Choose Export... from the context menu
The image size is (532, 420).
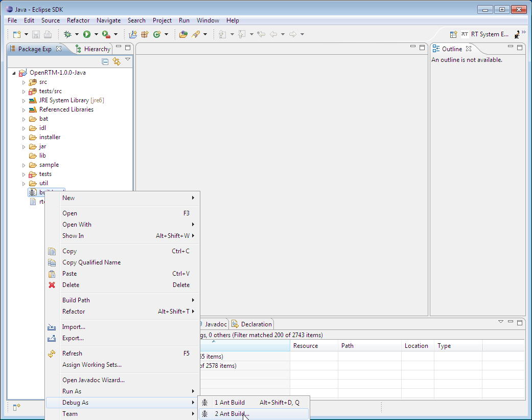(122, 338)
